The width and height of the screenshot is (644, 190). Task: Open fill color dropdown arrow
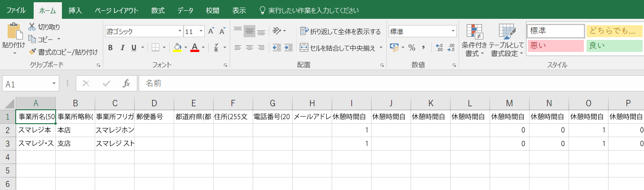point(186,47)
